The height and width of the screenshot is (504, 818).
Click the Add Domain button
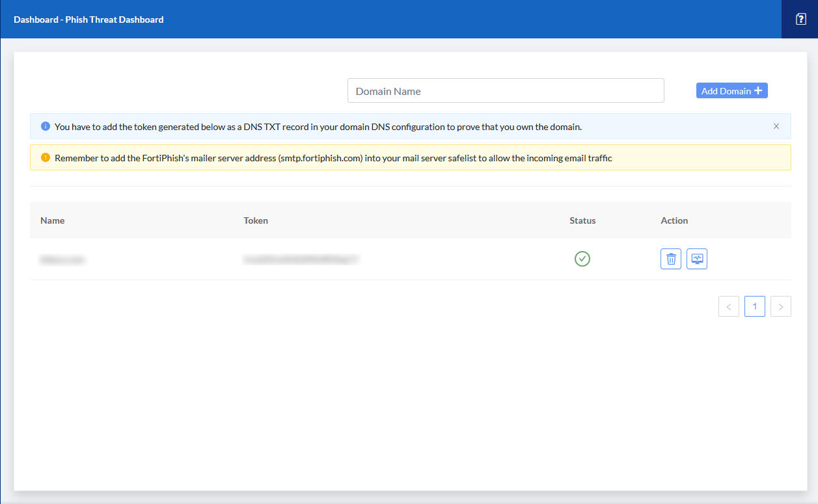(731, 91)
